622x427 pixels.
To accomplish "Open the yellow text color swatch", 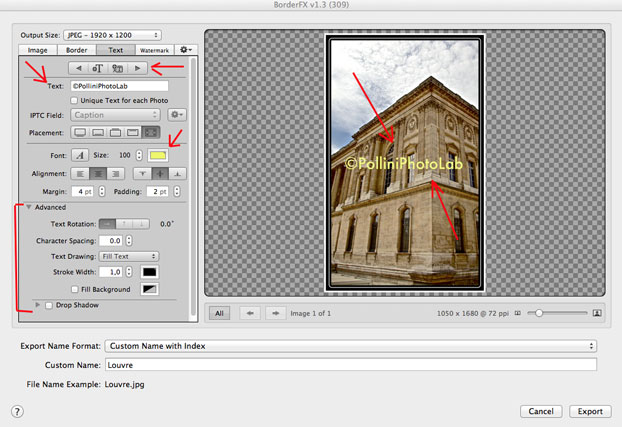I will (158, 155).
